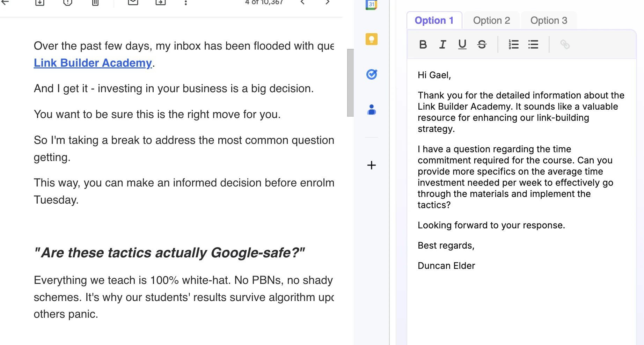Go to the previous email with the left chevron
644x345 pixels.
pos(302,2)
